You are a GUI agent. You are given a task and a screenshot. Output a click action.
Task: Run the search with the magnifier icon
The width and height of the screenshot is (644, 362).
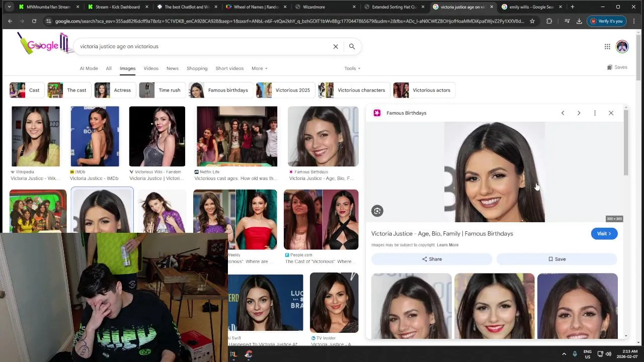(x=352, y=46)
